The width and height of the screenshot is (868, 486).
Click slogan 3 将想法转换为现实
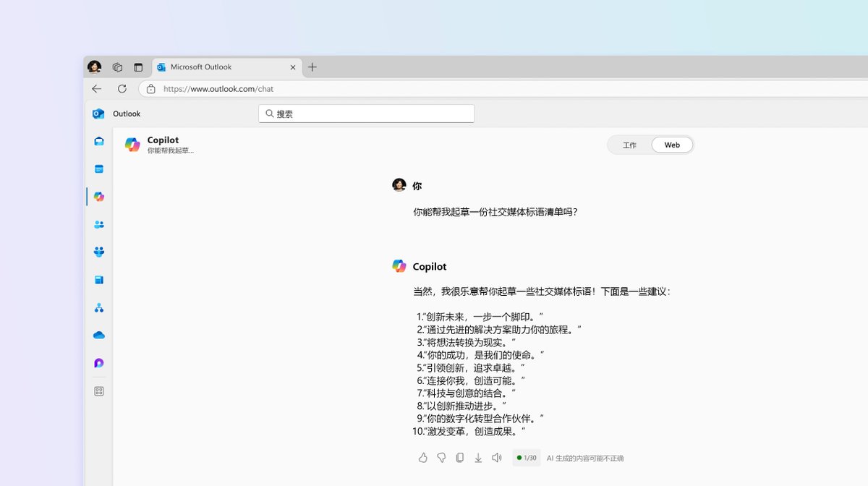pos(467,342)
